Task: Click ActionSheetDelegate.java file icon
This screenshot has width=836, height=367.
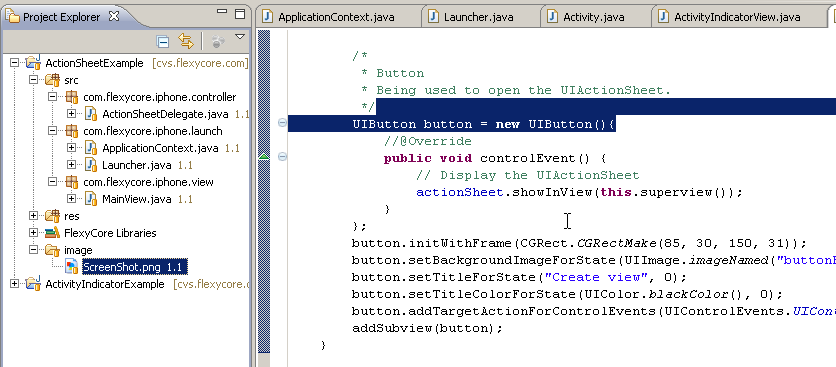Action: [91, 114]
